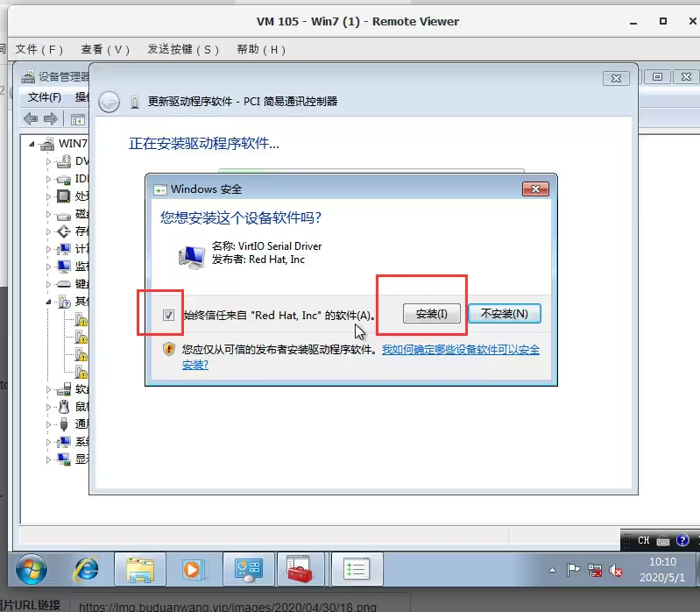Click publisher text Red Hat, Inc
700x612 pixels.
pyautogui.click(x=277, y=260)
